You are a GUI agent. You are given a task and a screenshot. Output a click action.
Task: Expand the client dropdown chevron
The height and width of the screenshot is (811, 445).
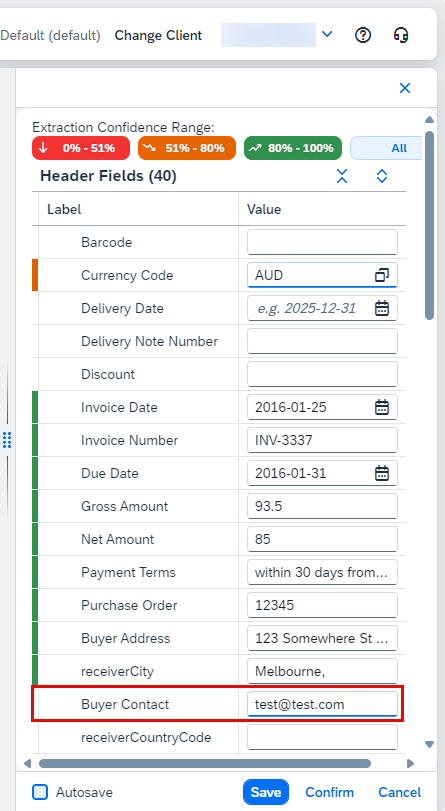(327, 34)
